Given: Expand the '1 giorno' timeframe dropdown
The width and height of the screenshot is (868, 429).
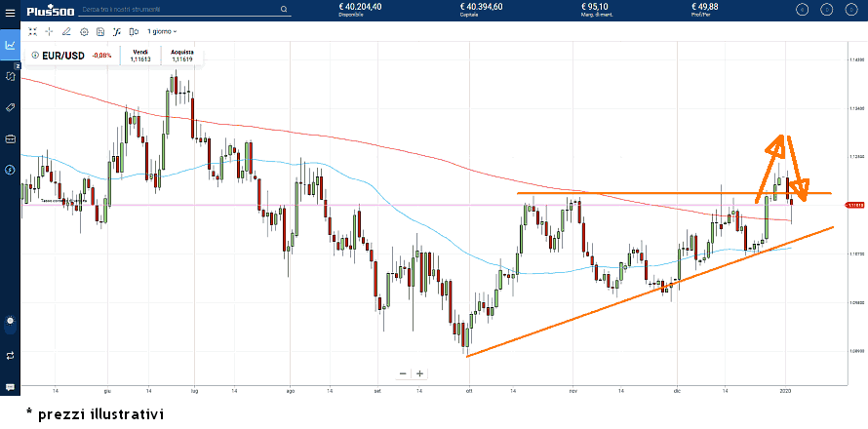Looking at the screenshot, I should [x=162, y=31].
